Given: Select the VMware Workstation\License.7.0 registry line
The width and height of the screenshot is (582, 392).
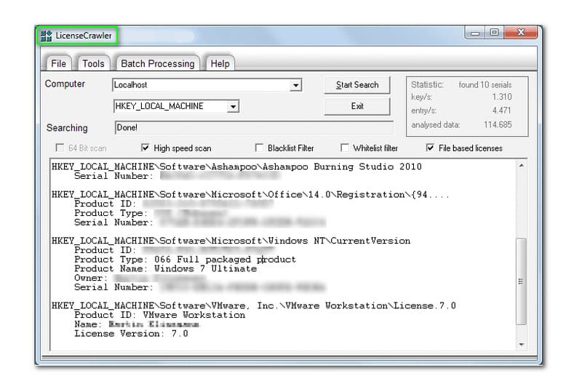Looking at the screenshot, I should click(253, 305).
